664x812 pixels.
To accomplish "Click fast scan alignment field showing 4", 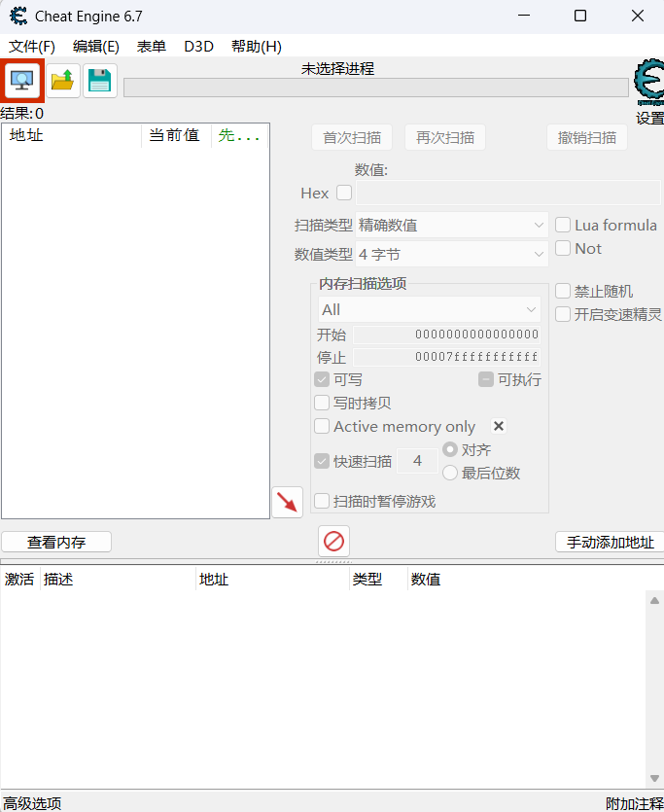I will point(417,460).
